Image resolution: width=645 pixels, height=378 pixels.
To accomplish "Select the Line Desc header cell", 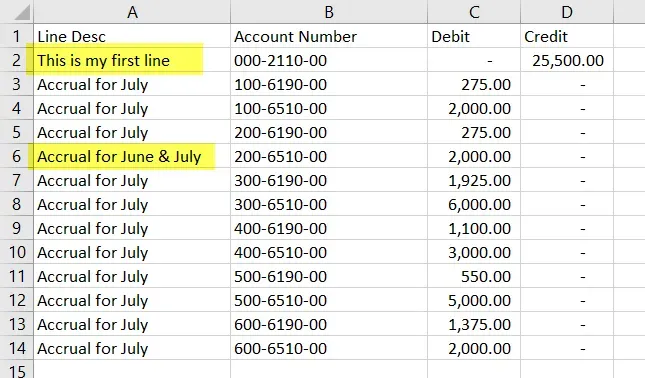I will click(x=132, y=36).
